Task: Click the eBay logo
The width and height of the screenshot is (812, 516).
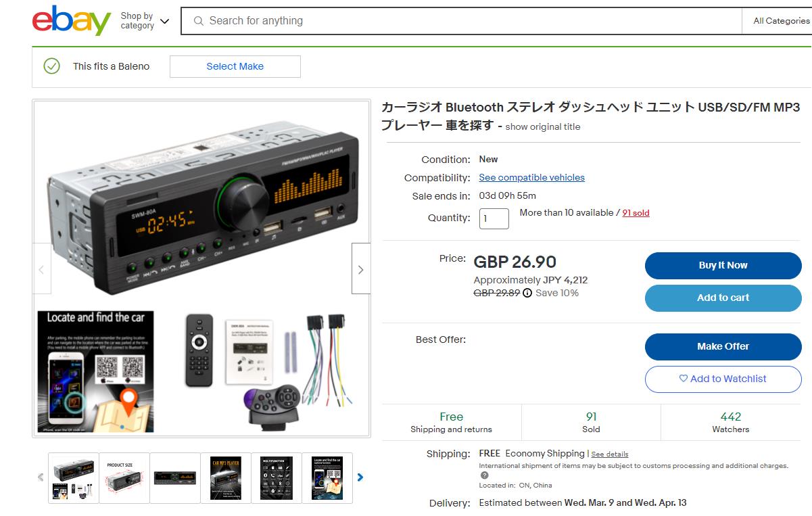Action: (x=72, y=21)
